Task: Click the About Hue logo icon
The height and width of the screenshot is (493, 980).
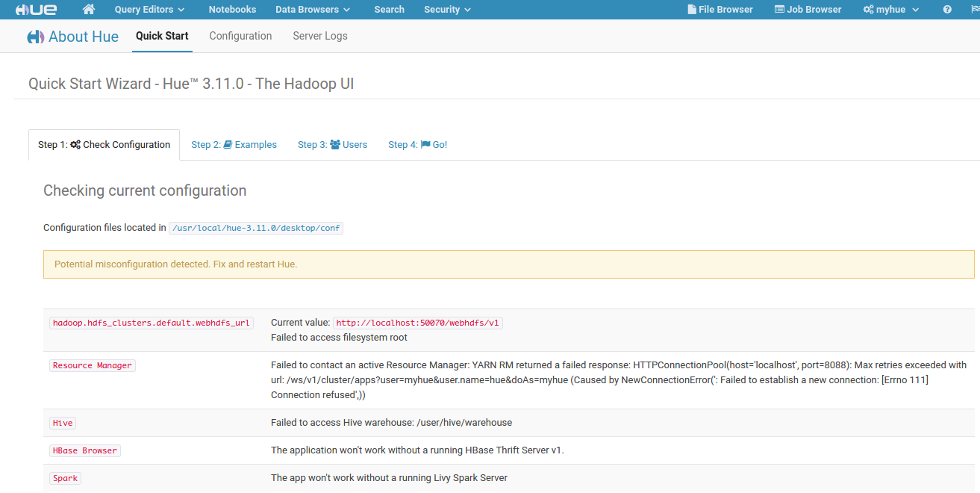Action: point(35,37)
